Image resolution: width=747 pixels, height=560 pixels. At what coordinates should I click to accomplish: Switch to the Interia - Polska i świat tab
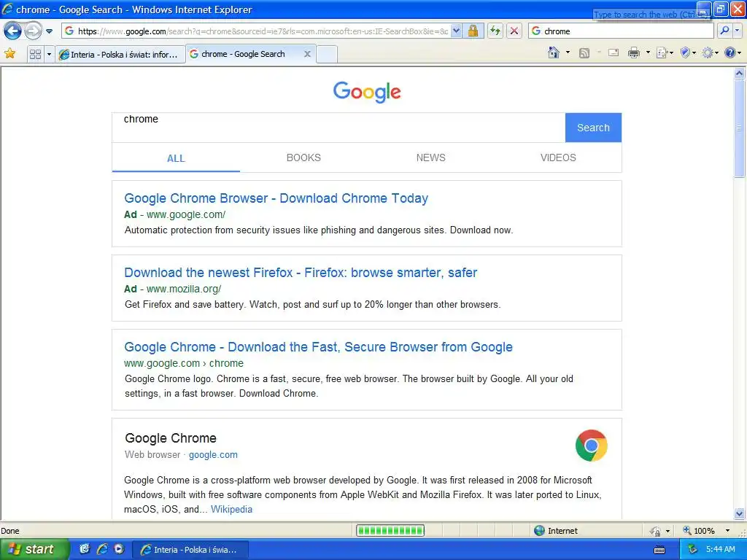[120, 55]
